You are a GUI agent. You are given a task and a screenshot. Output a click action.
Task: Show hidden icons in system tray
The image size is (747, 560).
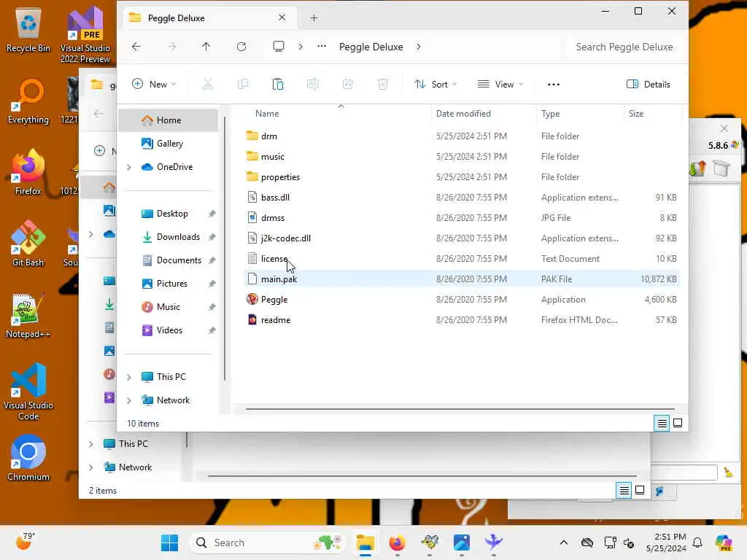pos(564,542)
